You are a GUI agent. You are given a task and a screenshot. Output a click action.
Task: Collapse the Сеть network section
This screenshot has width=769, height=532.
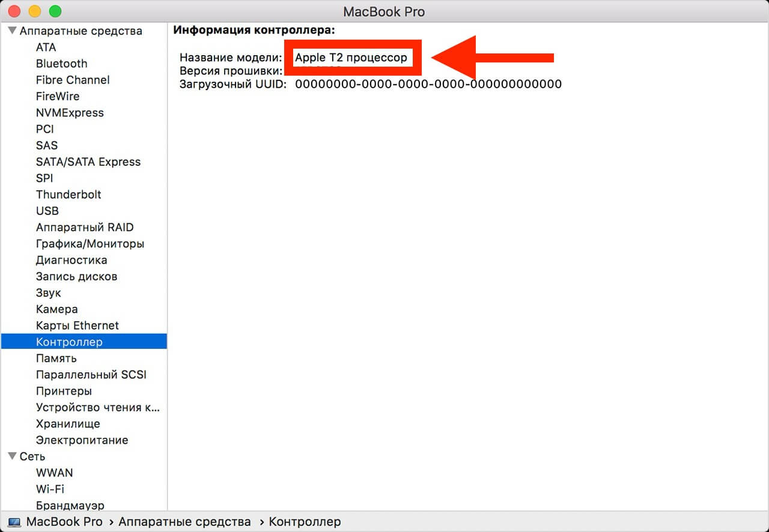point(13,456)
